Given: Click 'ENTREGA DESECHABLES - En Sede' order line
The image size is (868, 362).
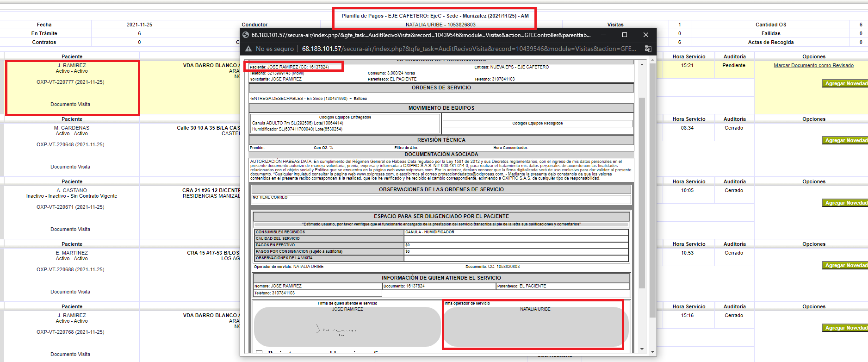Looking at the screenshot, I should pyautogui.click(x=308, y=99).
